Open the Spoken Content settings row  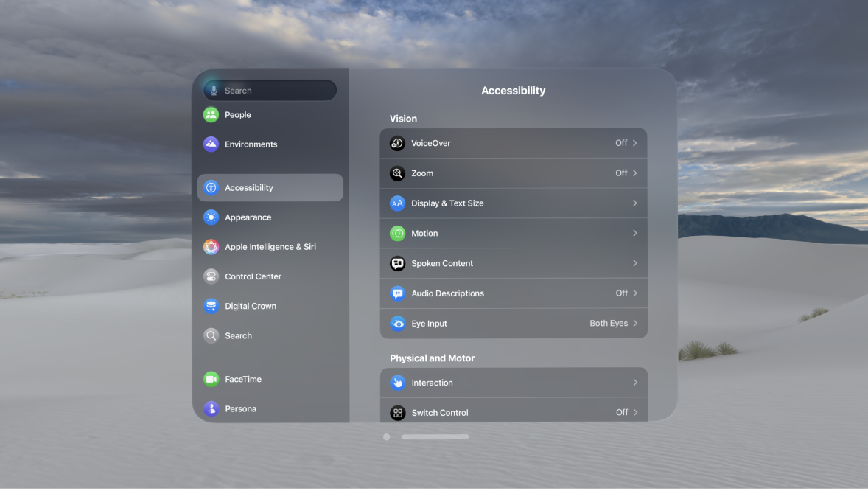[514, 263]
